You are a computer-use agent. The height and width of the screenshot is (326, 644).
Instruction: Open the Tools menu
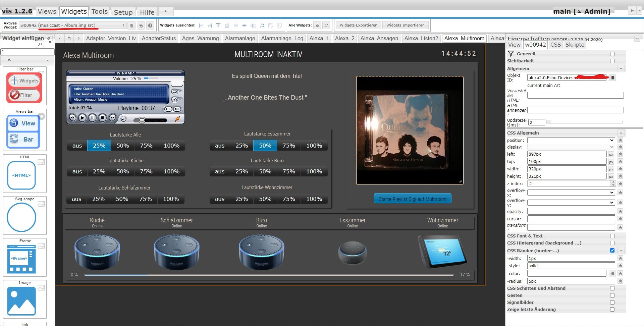[x=100, y=11]
